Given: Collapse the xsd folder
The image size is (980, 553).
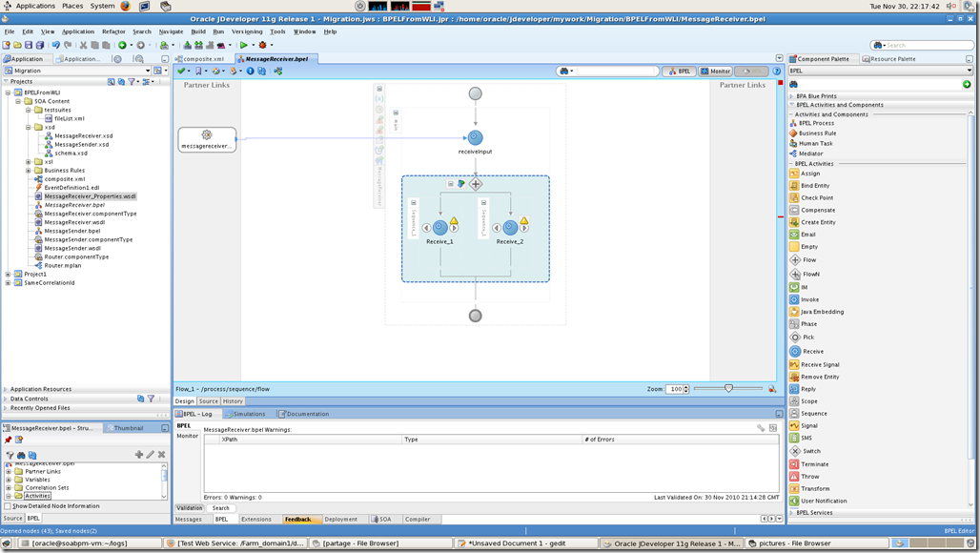Looking at the screenshot, I should (29, 128).
